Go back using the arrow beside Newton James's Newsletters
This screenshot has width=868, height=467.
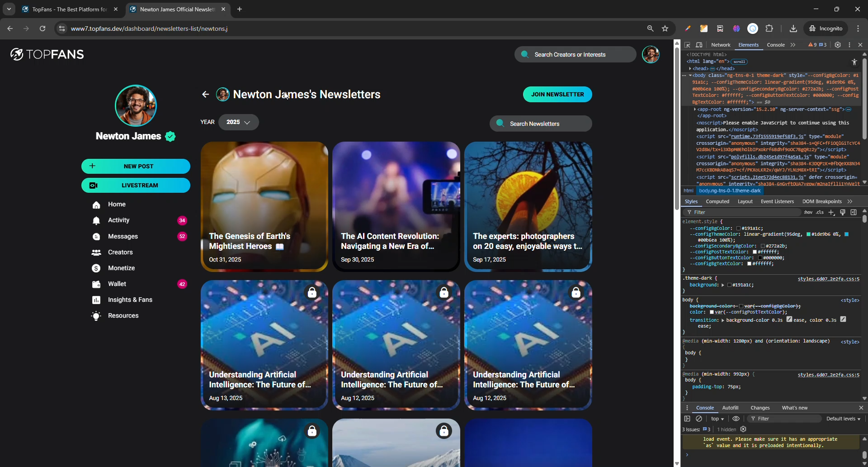[206, 95]
